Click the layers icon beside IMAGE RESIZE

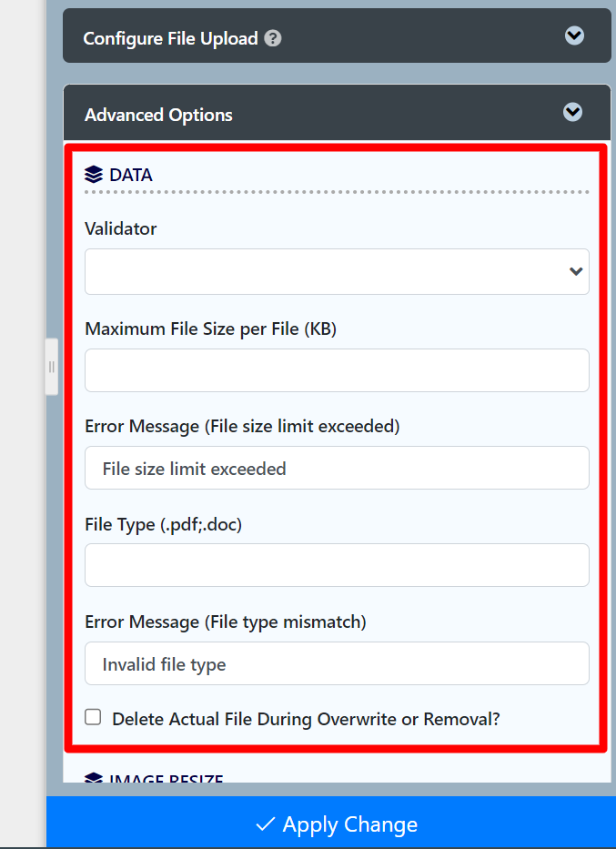coord(94,779)
